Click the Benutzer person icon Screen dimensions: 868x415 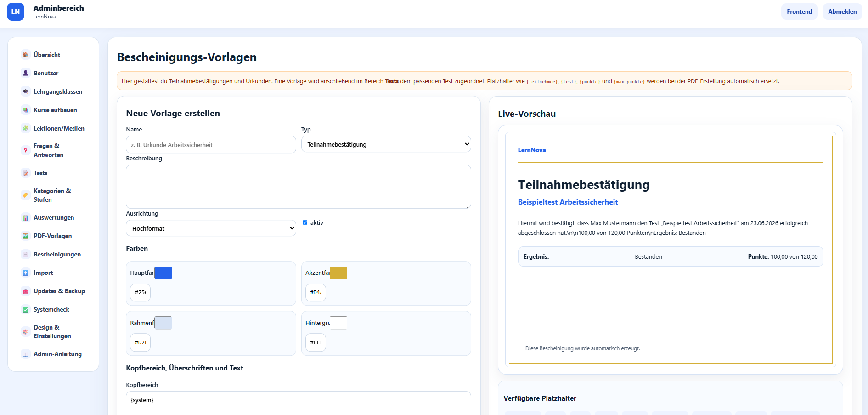coord(26,73)
